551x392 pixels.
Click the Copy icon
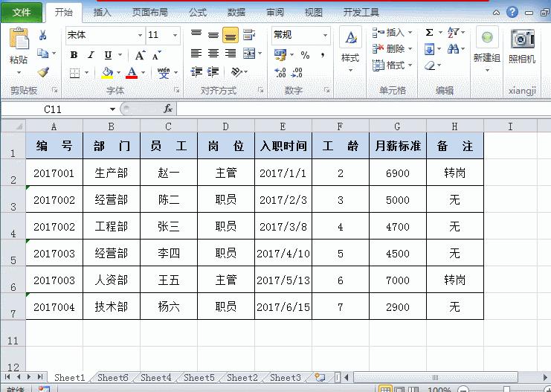(x=43, y=54)
